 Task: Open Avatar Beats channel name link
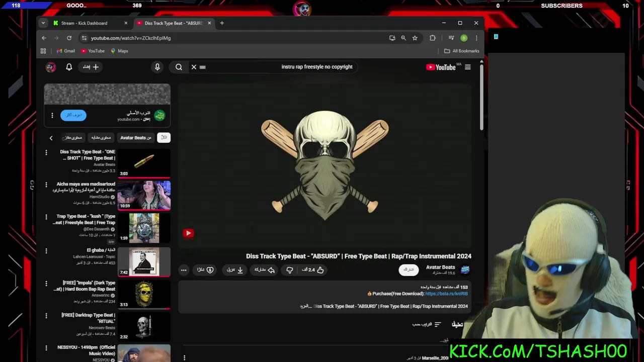point(440,267)
